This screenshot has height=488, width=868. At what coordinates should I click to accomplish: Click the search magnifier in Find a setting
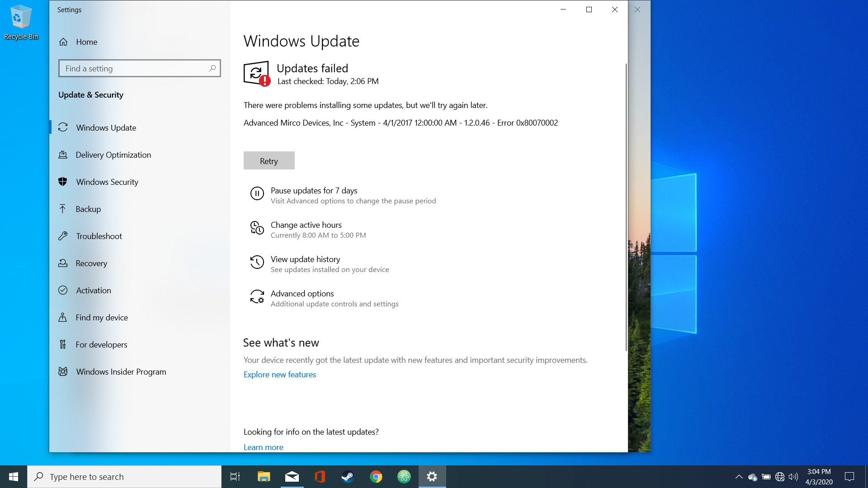212,68
